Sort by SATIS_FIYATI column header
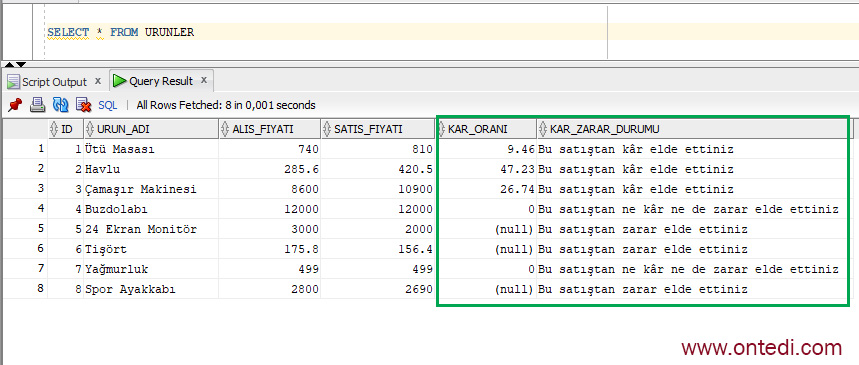Viewport: 859px width, 365px height. [x=377, y=129]
